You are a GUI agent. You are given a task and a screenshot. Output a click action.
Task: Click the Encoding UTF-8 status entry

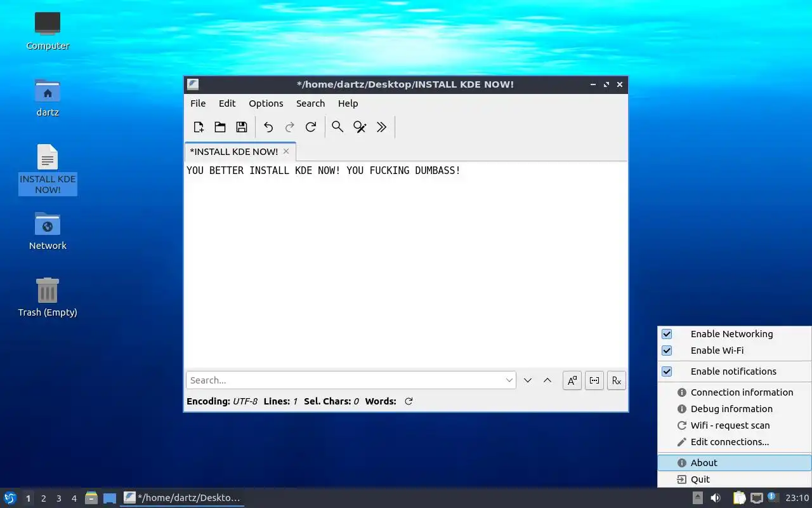pos(222,401)
